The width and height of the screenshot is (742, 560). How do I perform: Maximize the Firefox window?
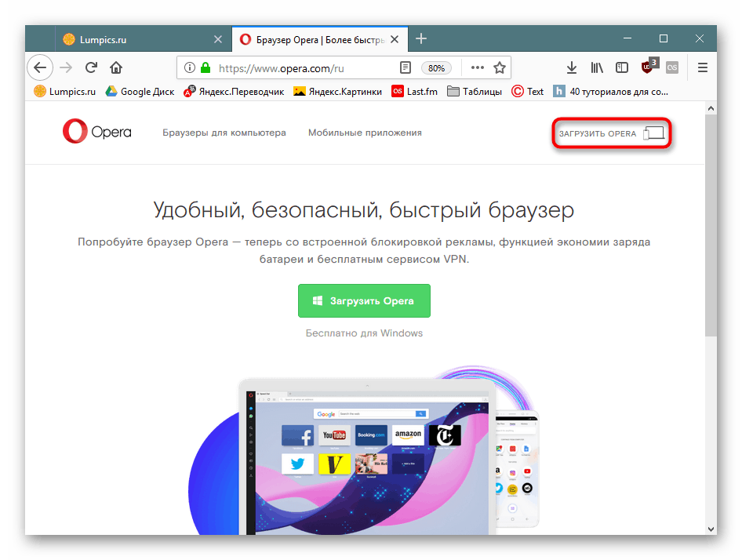coord(664,38)
